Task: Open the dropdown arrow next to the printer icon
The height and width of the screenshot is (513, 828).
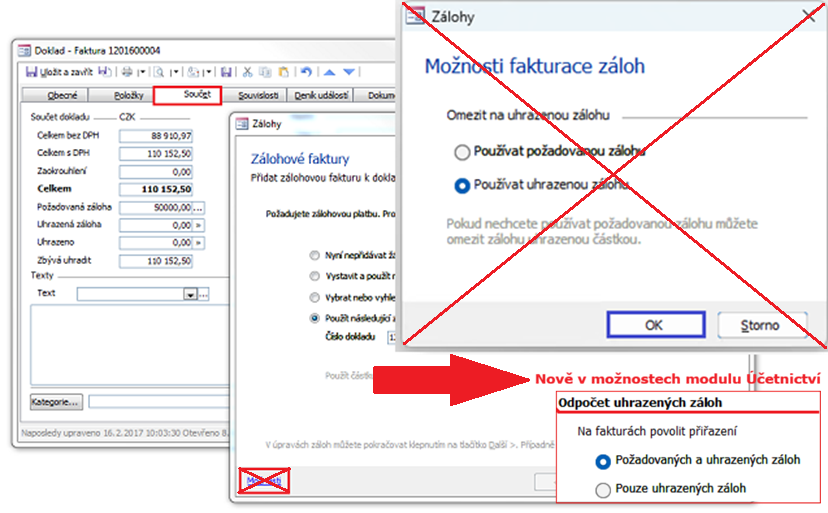Action: point(141,72)
